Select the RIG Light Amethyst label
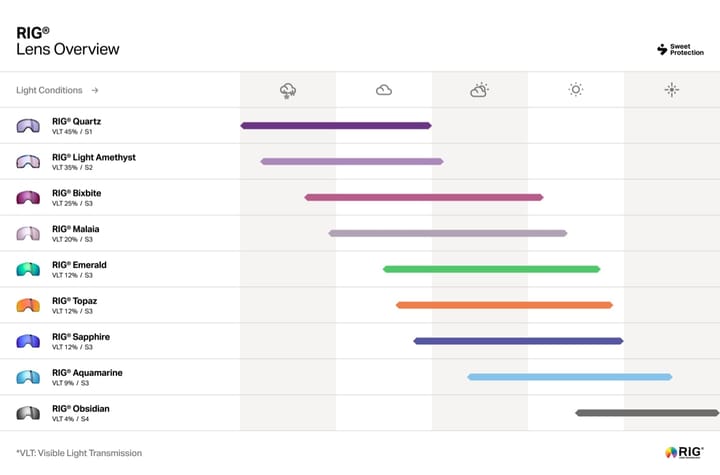720x475 pixels. pyautogui.click(x=94, y=157)
